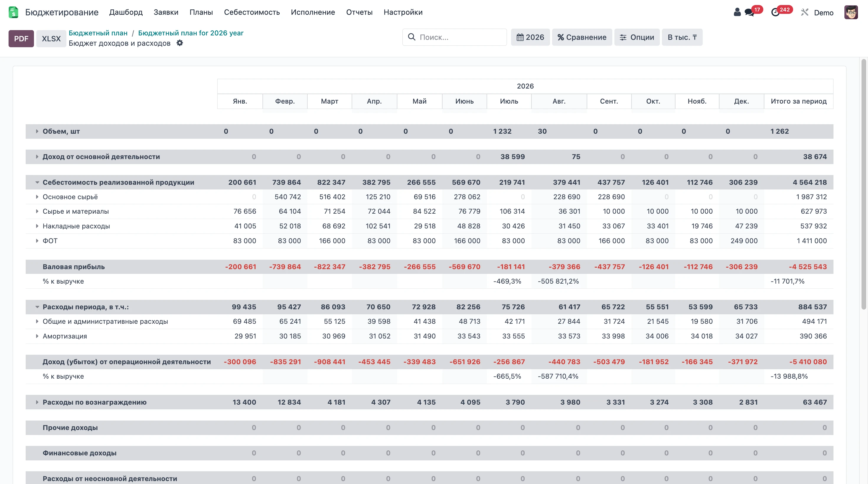
Task: Open the Себестоимость menu
Action: (252, 12)
